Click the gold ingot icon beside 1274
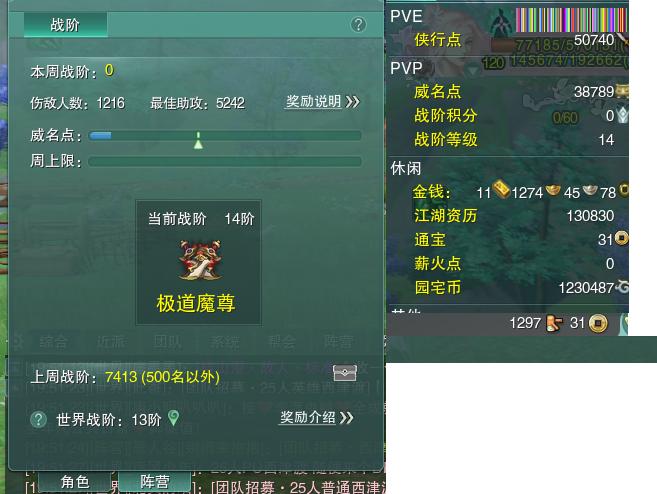 pos(553,190)
